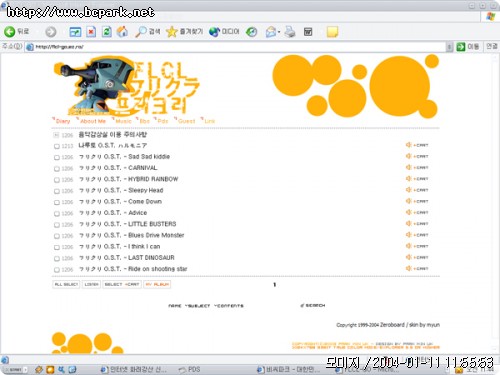Click the speaker icon for LAST DINOSAUR

(x=408, y=257)
